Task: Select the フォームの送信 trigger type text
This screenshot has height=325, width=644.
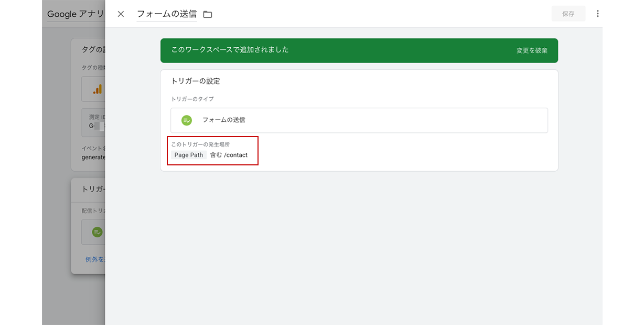Action: (x=223, y=120)
